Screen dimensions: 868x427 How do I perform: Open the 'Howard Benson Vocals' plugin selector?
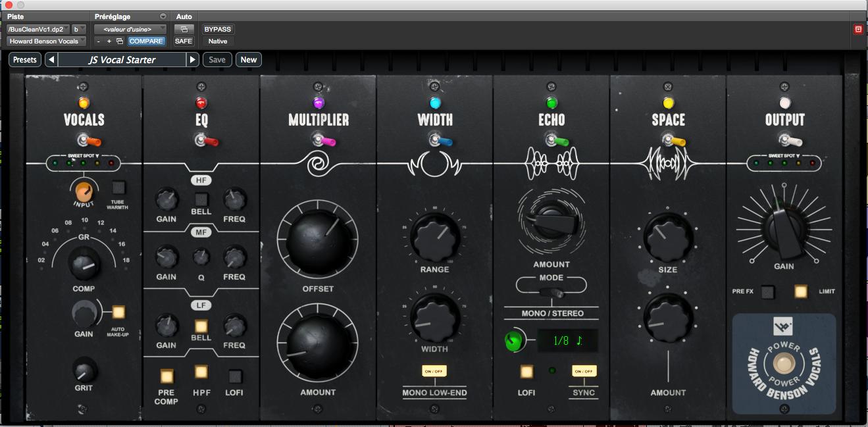point(45,41)
